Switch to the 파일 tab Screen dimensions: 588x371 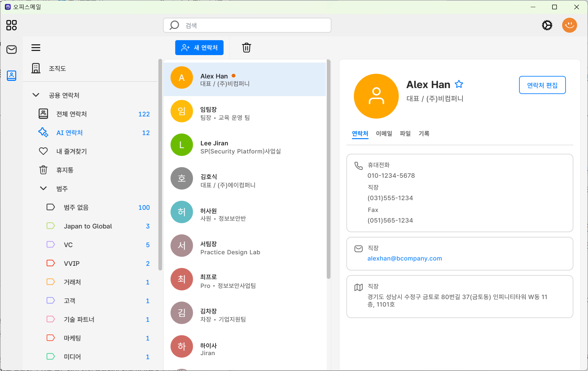point(405,134)
